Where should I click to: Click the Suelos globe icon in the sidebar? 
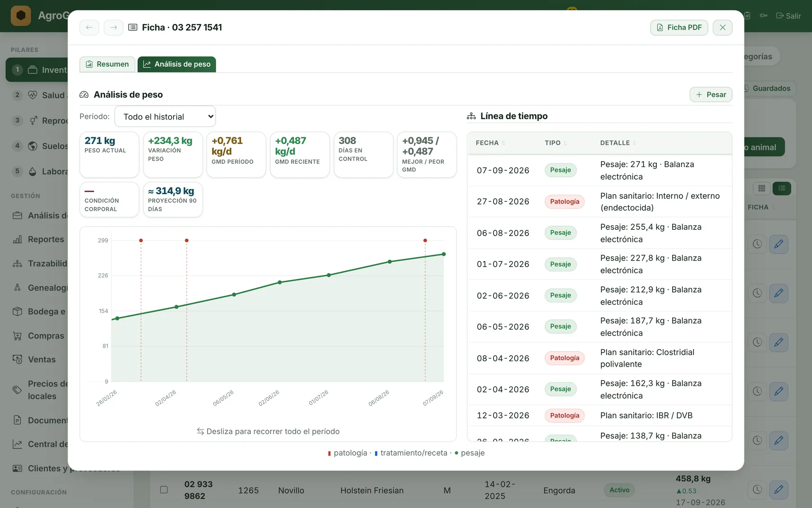click(x=32, y=146)
